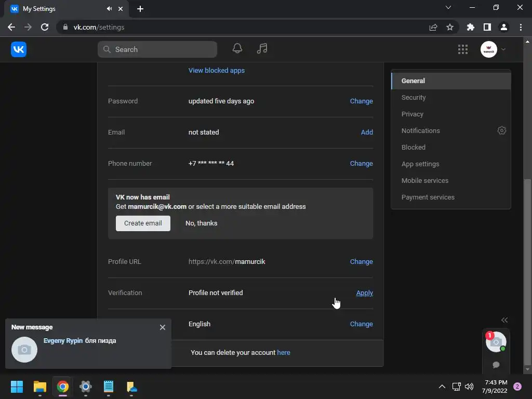Open the Windows Start menu

tap(17, 387)
